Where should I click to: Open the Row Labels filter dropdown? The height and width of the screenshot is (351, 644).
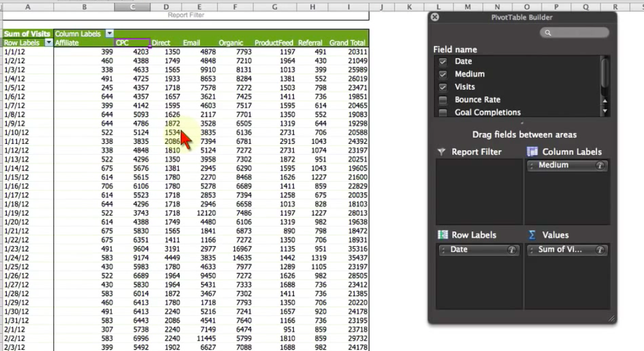pyautogui.click(x=49, y=42)
